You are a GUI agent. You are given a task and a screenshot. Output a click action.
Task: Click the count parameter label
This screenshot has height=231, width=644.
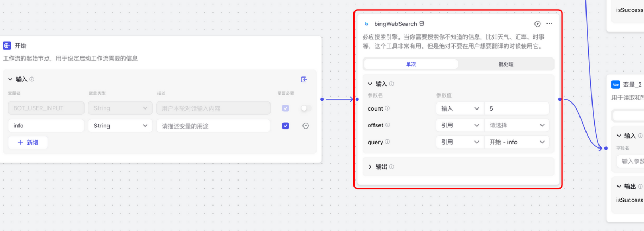(375, 108)
